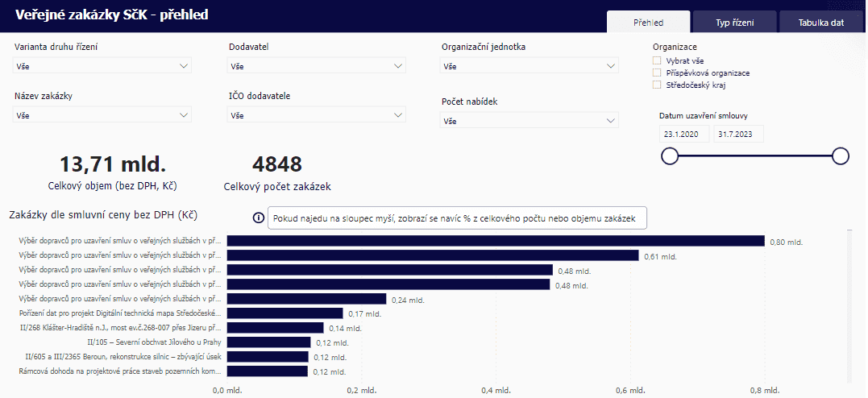Click the left handle of date slider
Image resolution: width=868 pixels, height=398 pixels.
tap(669, 156)
